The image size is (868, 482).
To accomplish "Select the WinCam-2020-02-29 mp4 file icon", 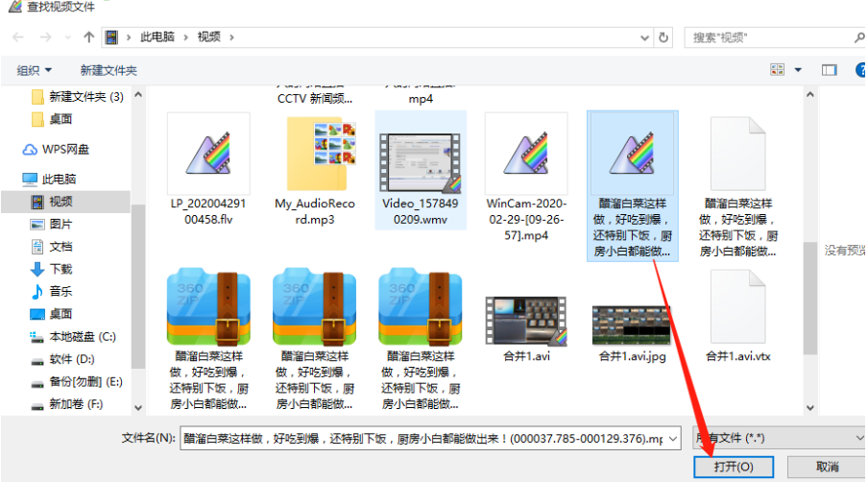I will [x=526, y=154].
